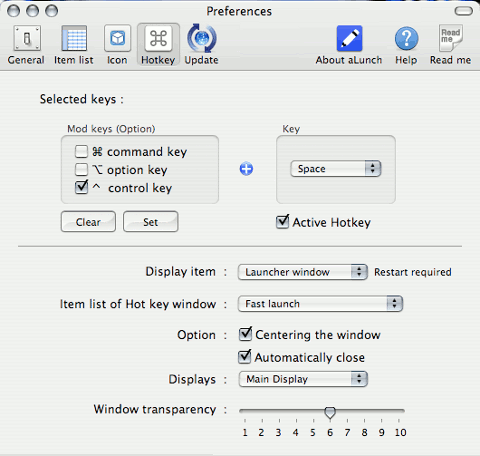This screenshot has height=456, width=480.
Task: Open the Launcher window display item dropdown
Action: (x=303, y=272)
